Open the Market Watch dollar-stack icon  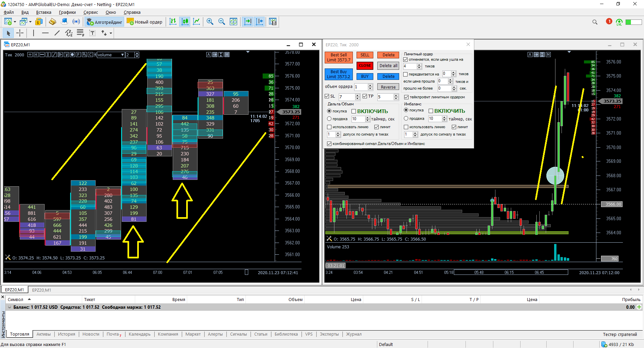pos(39,22)
